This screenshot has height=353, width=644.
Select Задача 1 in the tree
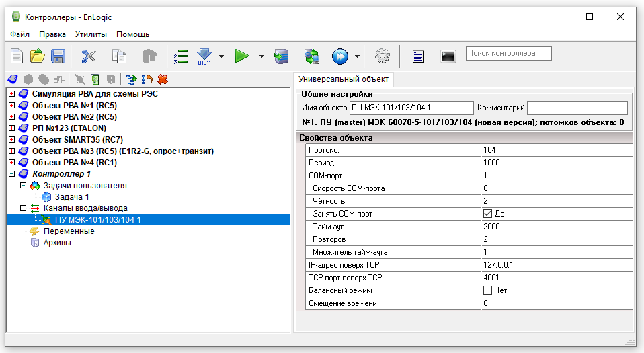(x=72, y=197)
